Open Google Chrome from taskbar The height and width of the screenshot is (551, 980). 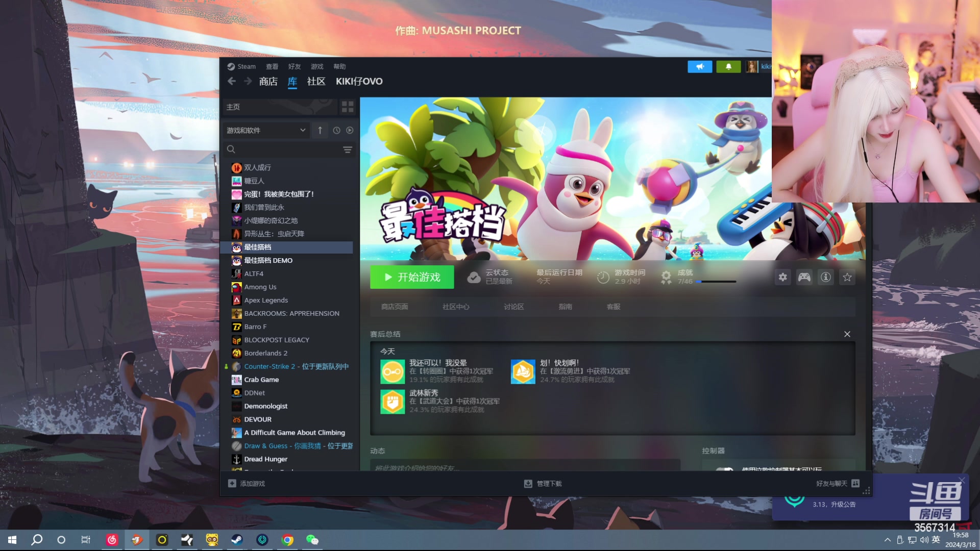[287, 540]
